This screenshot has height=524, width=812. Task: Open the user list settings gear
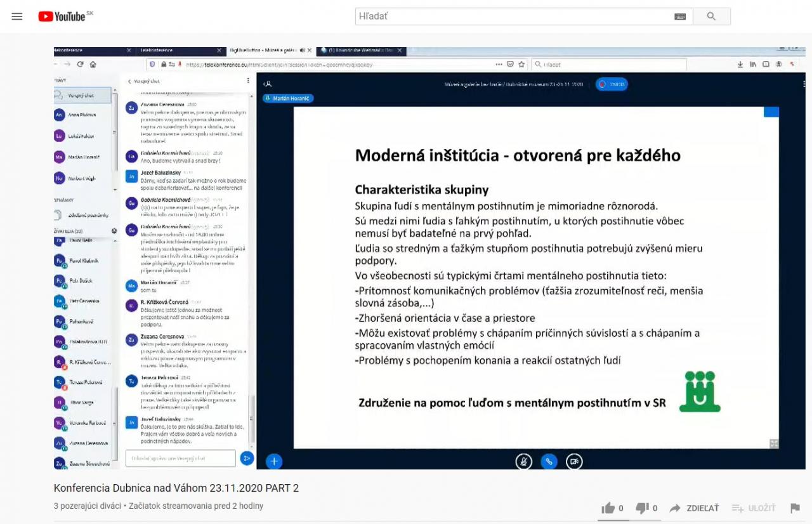[x=114, y=232]
